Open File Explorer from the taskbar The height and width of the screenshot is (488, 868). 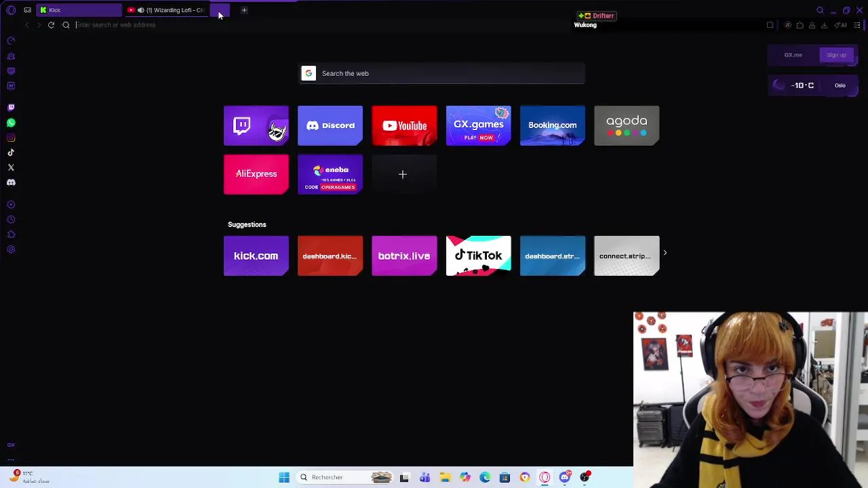click(x=445, y=477)
